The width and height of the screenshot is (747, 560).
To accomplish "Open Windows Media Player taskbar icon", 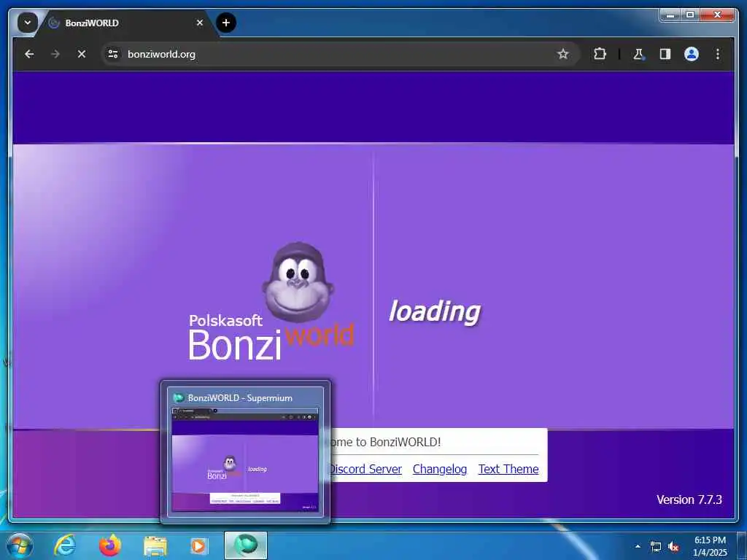I will click(x=198, y=546).
